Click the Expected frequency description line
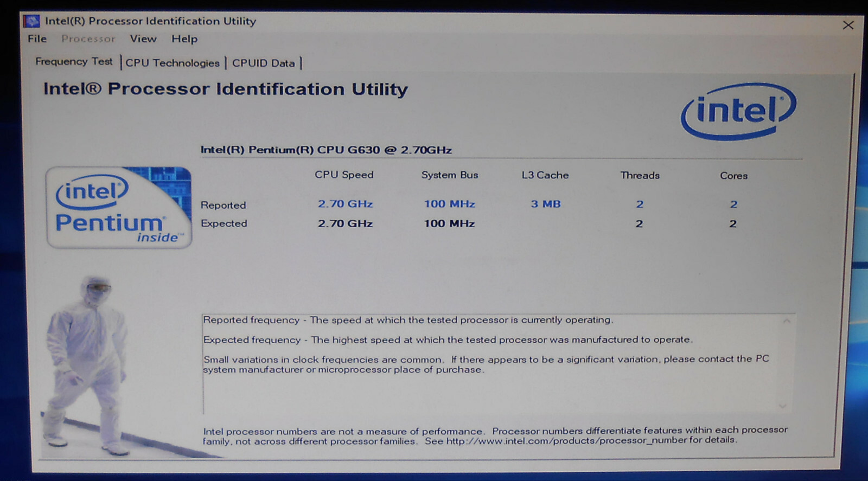The image size is (868, 481). [448, 339]
